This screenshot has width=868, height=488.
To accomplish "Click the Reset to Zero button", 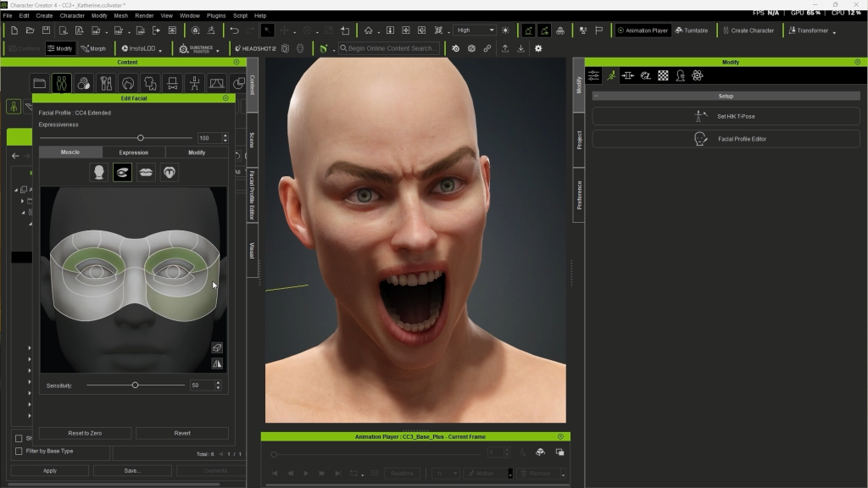I will (85, 433).
